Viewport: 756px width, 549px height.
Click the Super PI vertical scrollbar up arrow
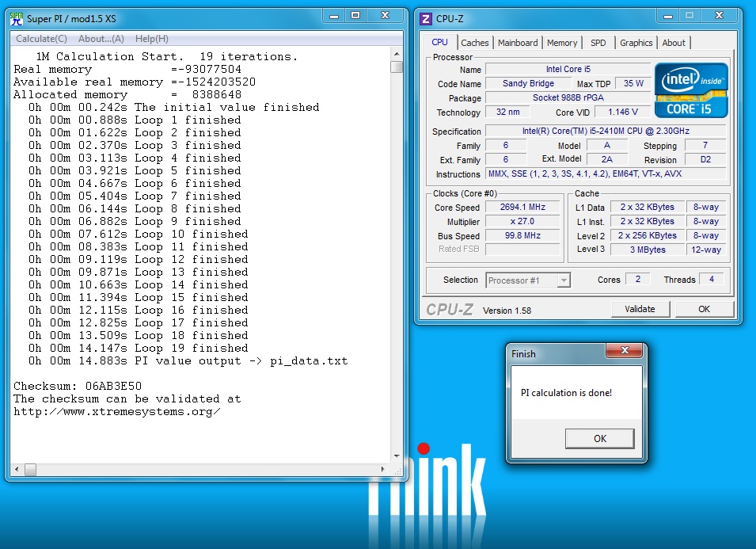tap(397, 55)
